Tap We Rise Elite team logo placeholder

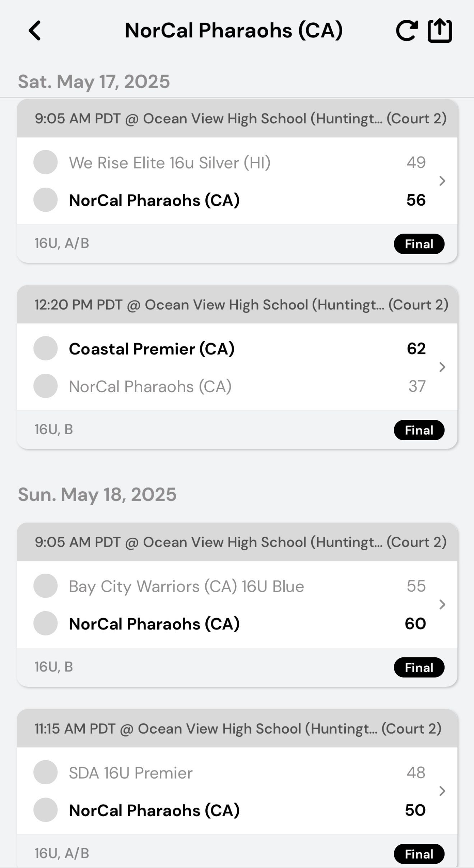[46, 162]
